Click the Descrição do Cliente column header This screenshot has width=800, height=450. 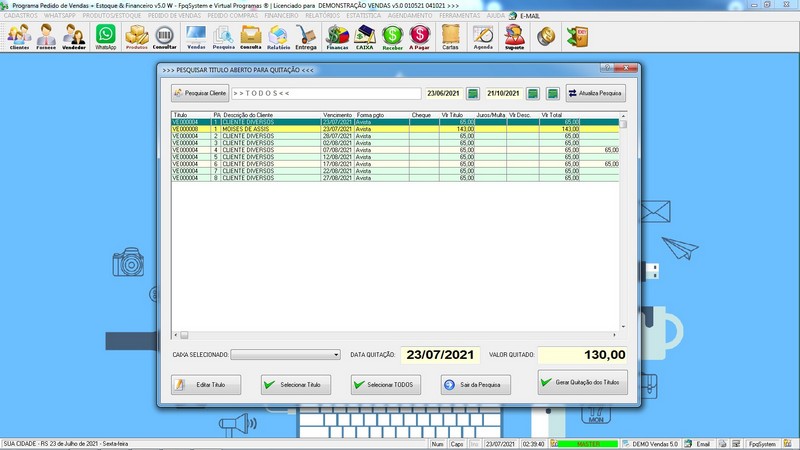[271, 115]
